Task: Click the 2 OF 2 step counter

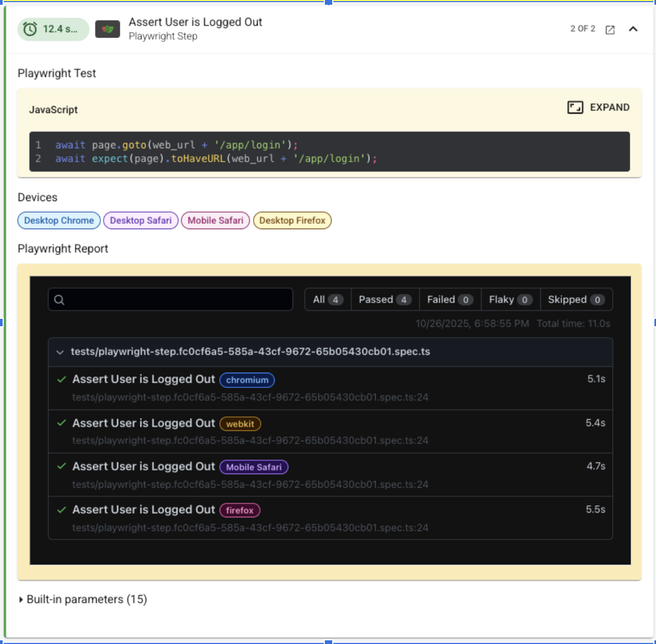Action: pos(583,29)
